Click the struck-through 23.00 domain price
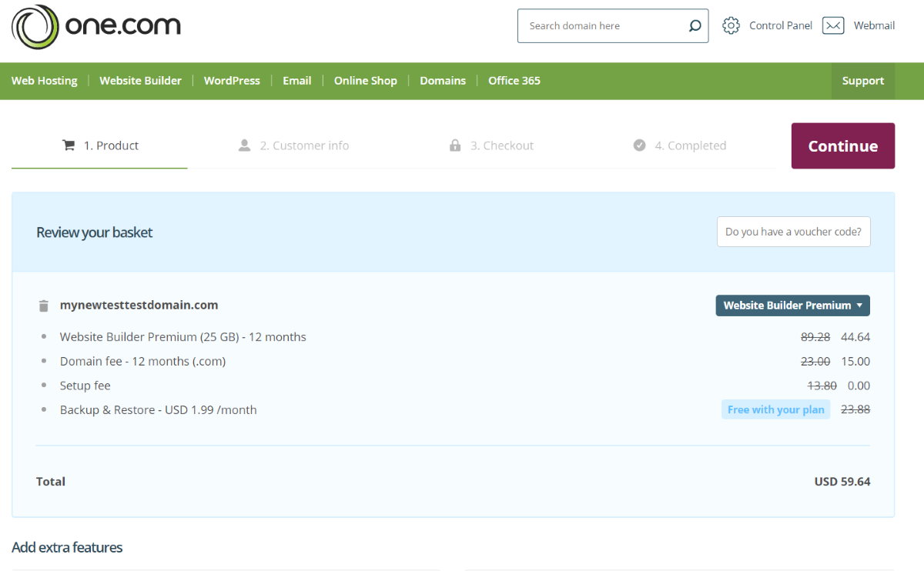Image resolution: width=924 pixels, height=571 pixels. [x=815, y=361]
